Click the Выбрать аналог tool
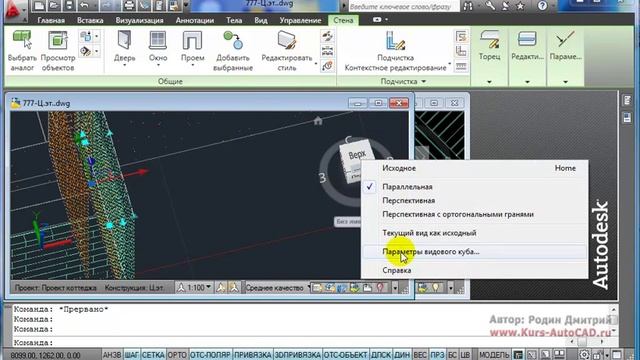Image resolution: width=640 pixels, height=360 pixels. [22, 51]
